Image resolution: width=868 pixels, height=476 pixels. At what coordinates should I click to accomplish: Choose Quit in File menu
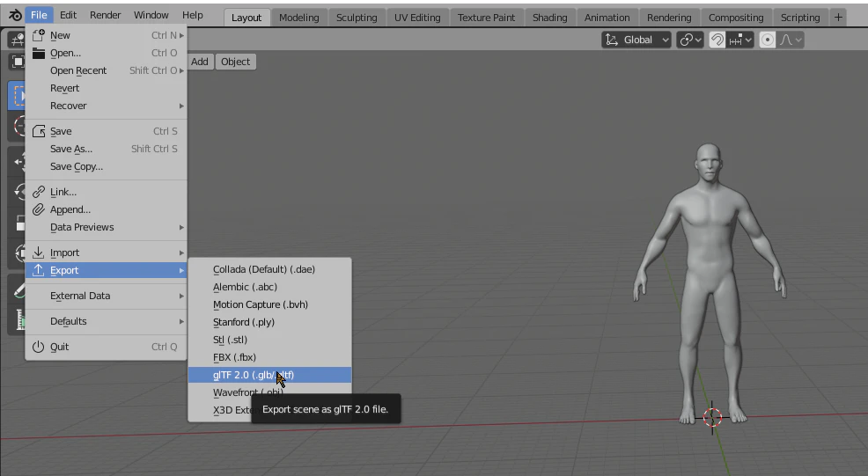pos(106,347)
